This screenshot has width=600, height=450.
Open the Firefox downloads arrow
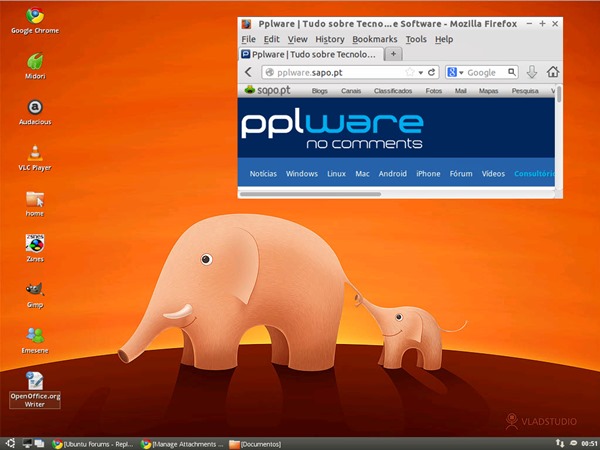click(x=532, y=72)
